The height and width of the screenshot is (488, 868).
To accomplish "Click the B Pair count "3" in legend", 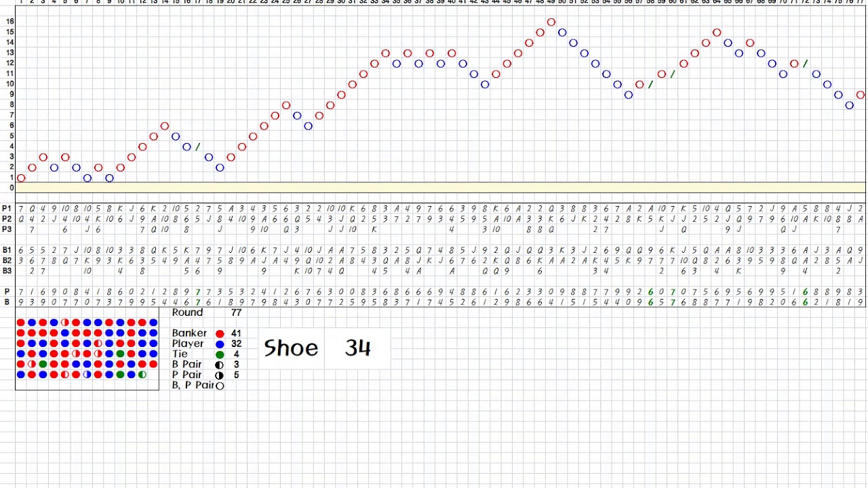I will coord(237,365).
